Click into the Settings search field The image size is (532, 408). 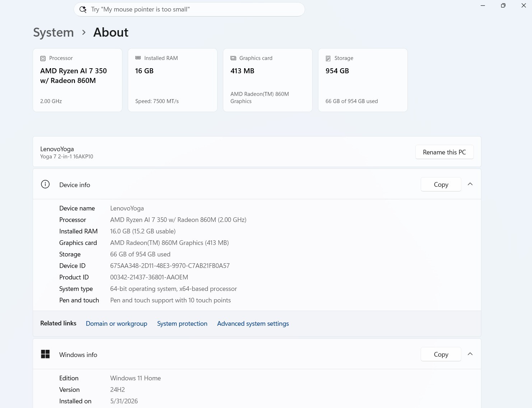point(190,9)
